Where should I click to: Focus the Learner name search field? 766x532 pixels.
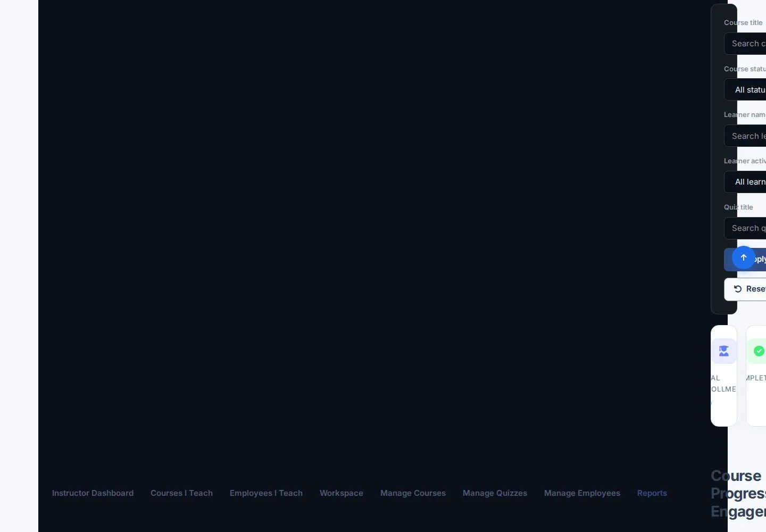(x=745, y=136)
